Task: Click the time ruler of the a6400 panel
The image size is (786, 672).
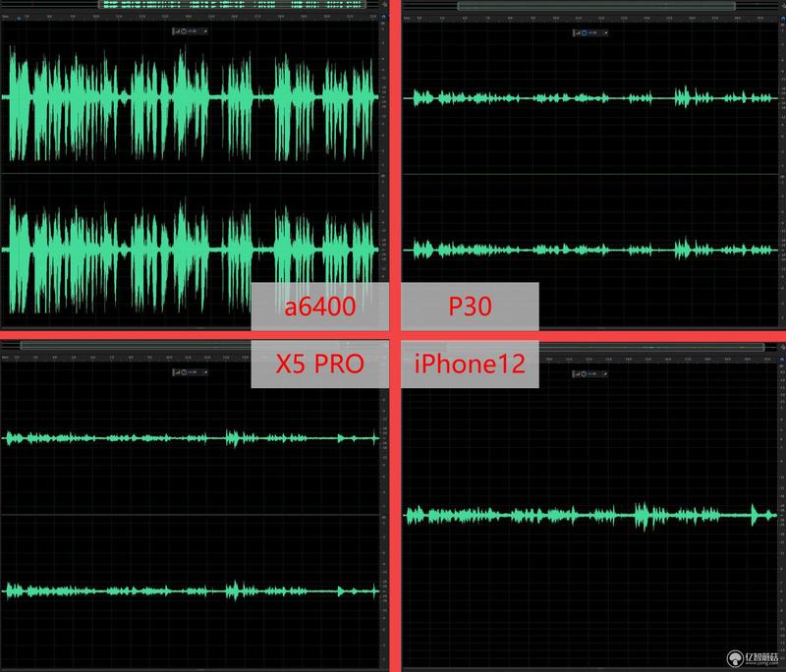Action: pos(190,17)
